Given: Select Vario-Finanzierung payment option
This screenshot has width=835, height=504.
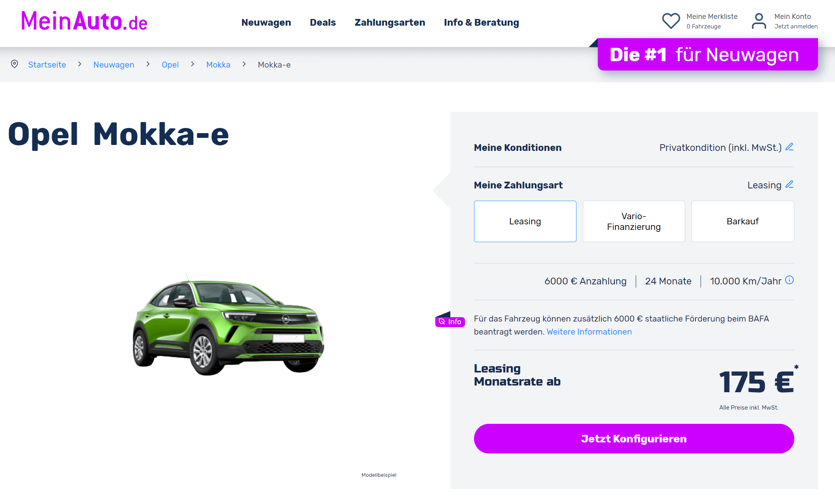Looking at the screenshot, I should coord(634,221).
